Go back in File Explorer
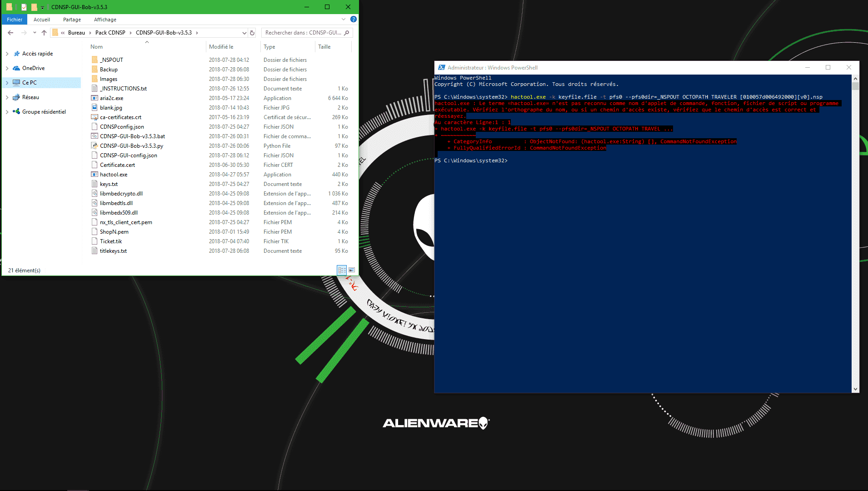The width and height of the screenshot is (868, 491). pyautogui.click(x=10, y=33)
